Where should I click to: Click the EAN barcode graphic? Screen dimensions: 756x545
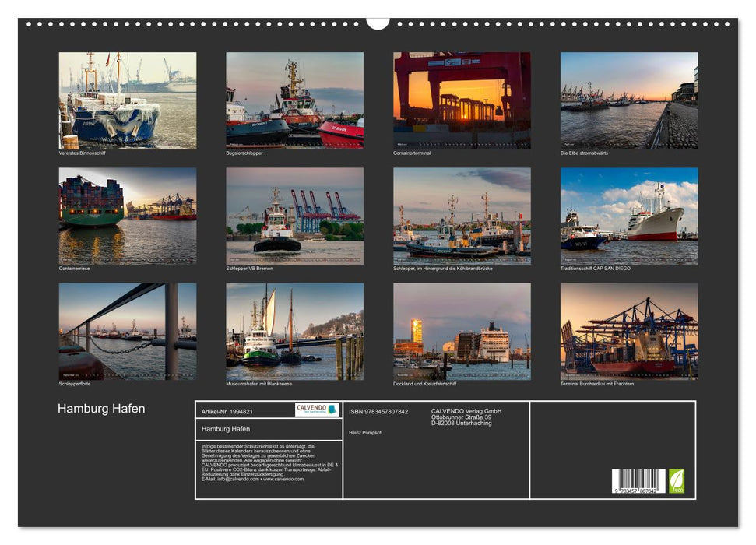tap(638, 479)
